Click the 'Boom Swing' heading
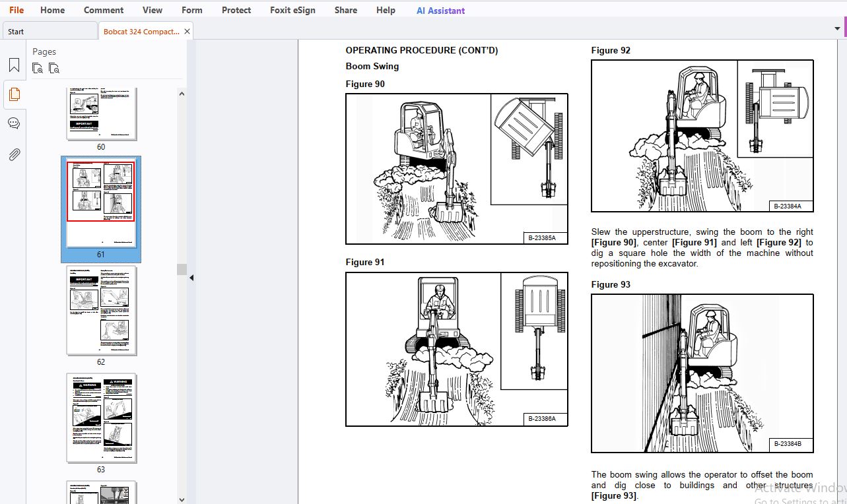The width and height of the screenshot is (847, 504). tap(372, 66)
